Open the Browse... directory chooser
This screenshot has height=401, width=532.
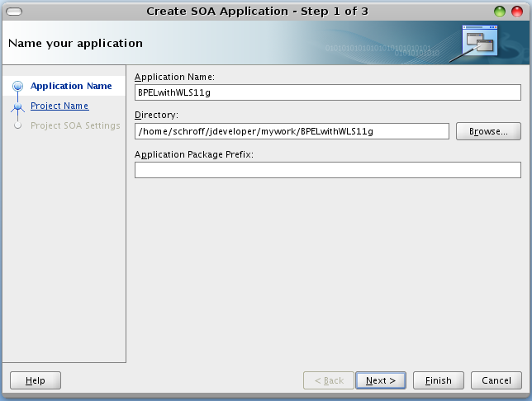(x=487, y=131)
